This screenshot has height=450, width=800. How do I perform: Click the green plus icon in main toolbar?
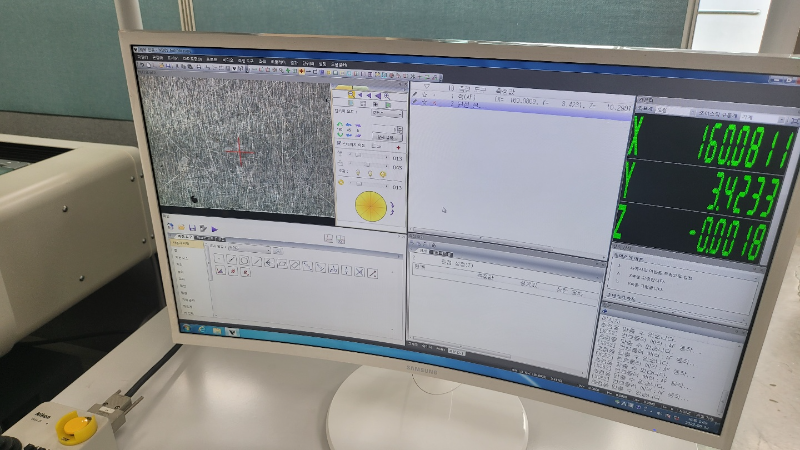click(x=287, y=70)
